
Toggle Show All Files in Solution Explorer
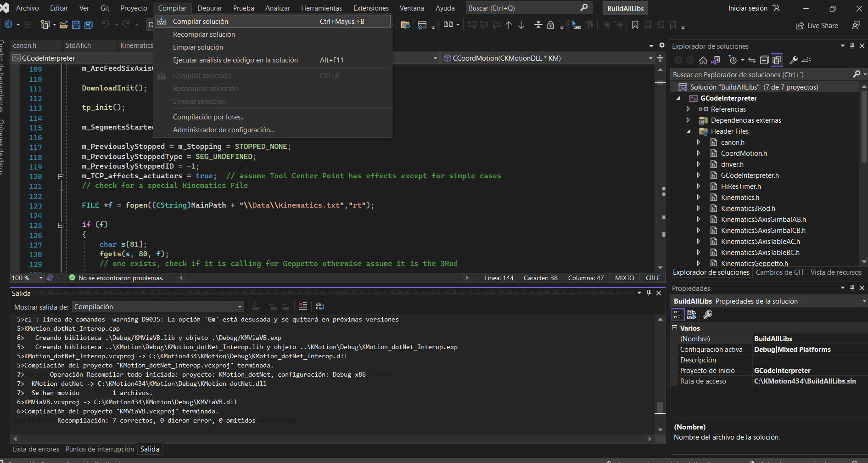[x=777, y=60]
